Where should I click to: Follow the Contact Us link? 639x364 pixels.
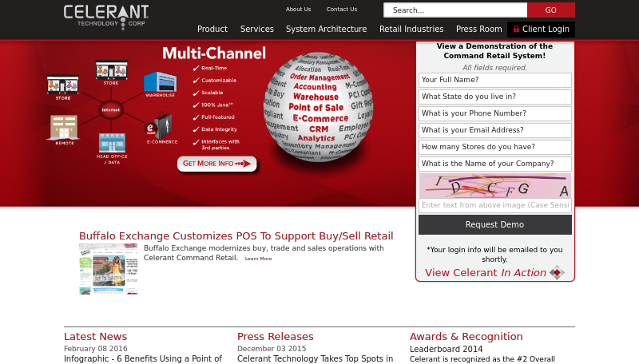point(342,9)
